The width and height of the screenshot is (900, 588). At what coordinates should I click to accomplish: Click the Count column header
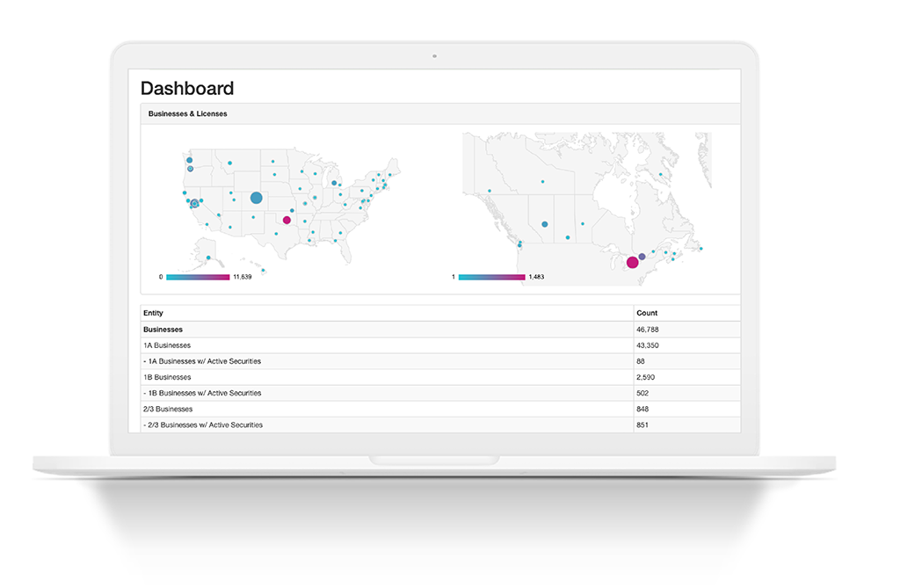(647, 313)
